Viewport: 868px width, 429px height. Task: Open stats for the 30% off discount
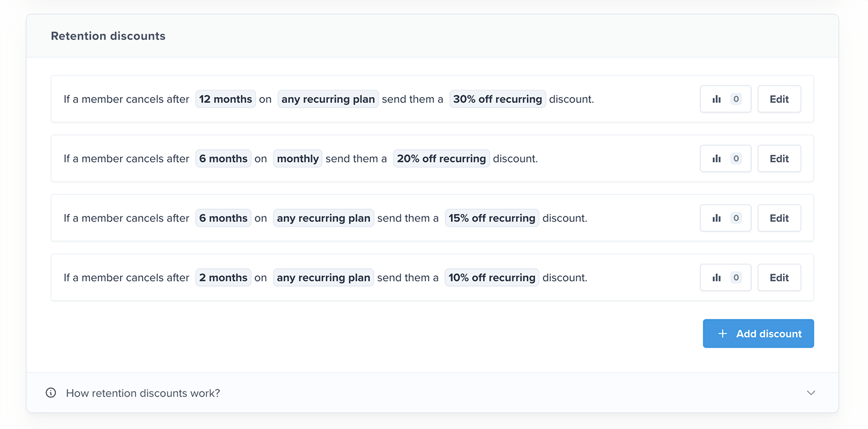(725, 99)
